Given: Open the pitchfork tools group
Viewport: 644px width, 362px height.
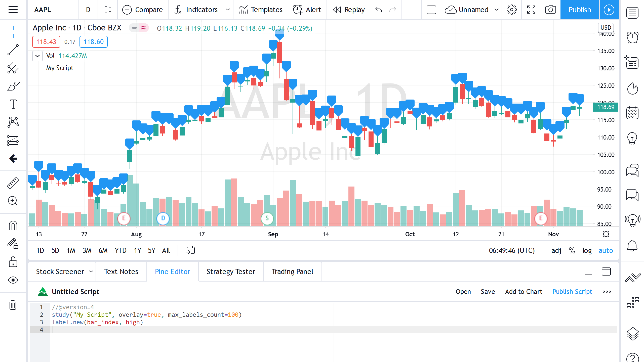Looking at the screenshot, I should click(x=13, y=68).
